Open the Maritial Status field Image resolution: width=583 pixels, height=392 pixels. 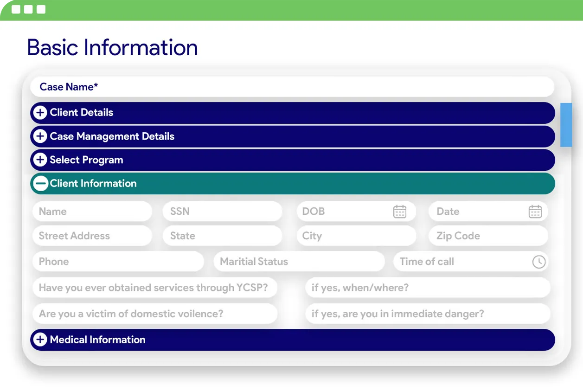coord(299,262)
